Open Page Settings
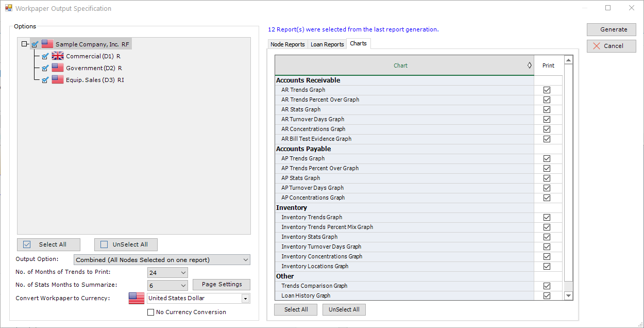Viewport: 644px width, 328px height. pos(222,285)
